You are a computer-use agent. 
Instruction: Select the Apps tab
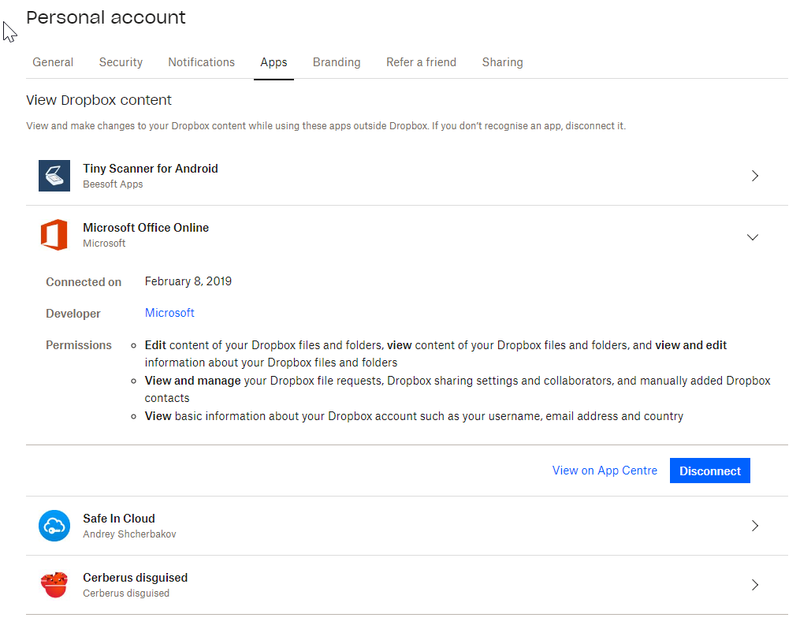(274, 62)
